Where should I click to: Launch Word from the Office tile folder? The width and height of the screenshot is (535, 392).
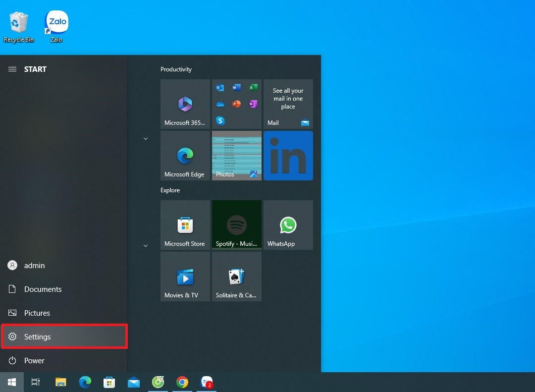236,88
